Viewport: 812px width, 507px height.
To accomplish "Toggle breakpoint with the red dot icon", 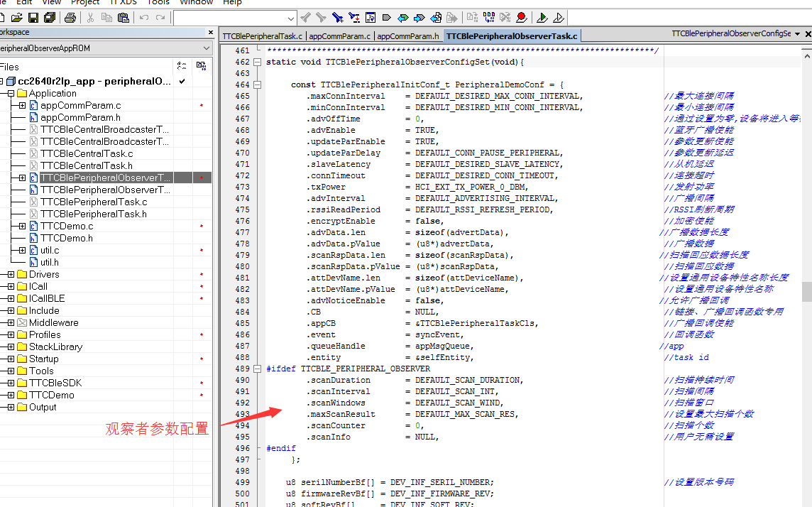I will tap(522, 18).
